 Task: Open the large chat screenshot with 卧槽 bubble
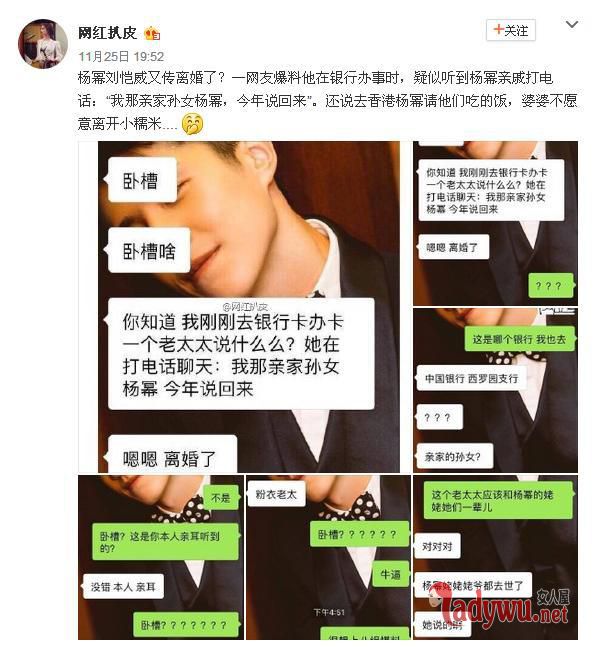click(x=239, y=307)
